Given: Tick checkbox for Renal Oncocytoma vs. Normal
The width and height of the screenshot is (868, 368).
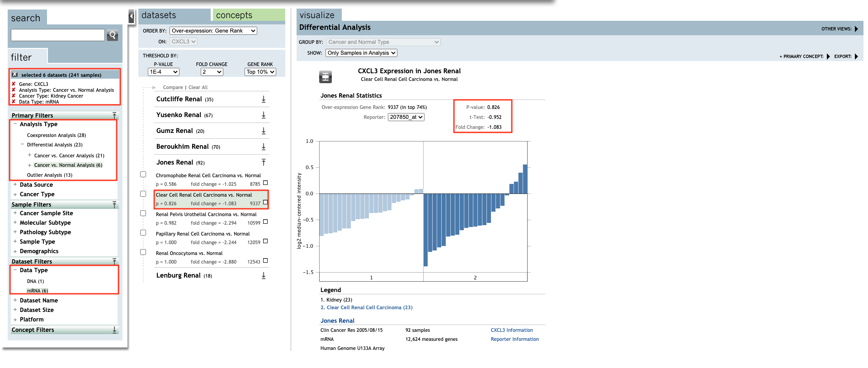Looking at the screenshot, I should coord(143,252).
